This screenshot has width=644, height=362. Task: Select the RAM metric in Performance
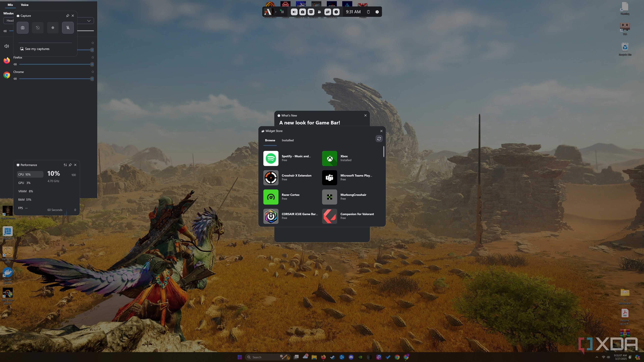pos(30,200)
